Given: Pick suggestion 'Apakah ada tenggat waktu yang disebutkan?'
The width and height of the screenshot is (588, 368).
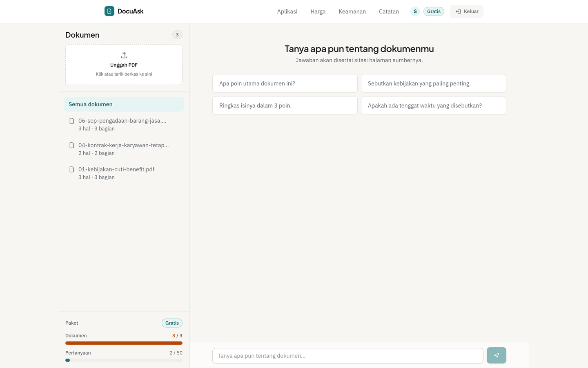Looking at the screenshot, I should pos(434,105).
